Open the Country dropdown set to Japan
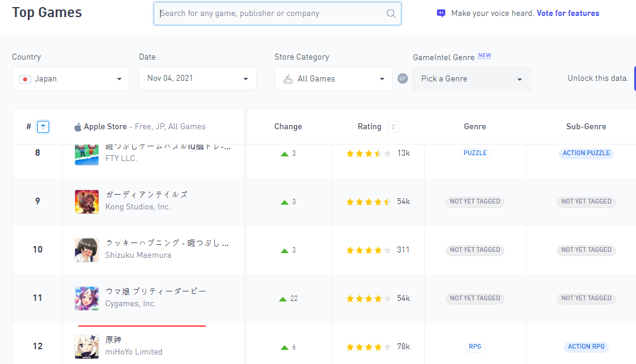 point(71,78)
